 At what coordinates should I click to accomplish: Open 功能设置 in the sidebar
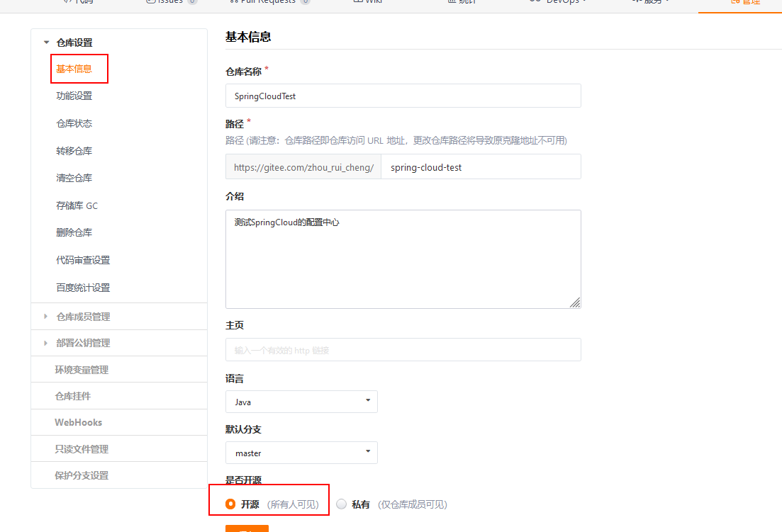pos(74,96)
